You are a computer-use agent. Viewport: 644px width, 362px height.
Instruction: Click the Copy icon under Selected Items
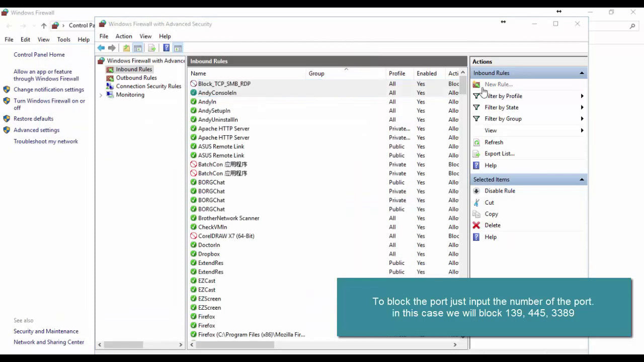476,214
